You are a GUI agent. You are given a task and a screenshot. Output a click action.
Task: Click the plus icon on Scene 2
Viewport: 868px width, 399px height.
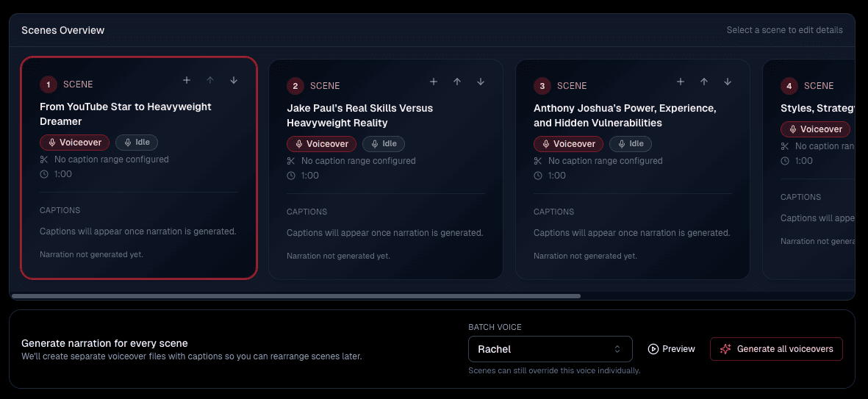434,82
